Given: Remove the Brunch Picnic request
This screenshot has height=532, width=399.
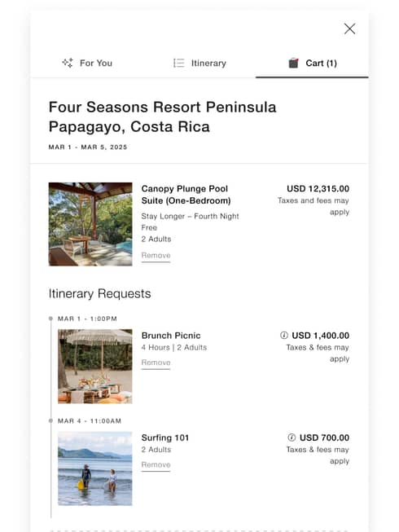Looking at the screenshot, I should (x=156, y=363).
